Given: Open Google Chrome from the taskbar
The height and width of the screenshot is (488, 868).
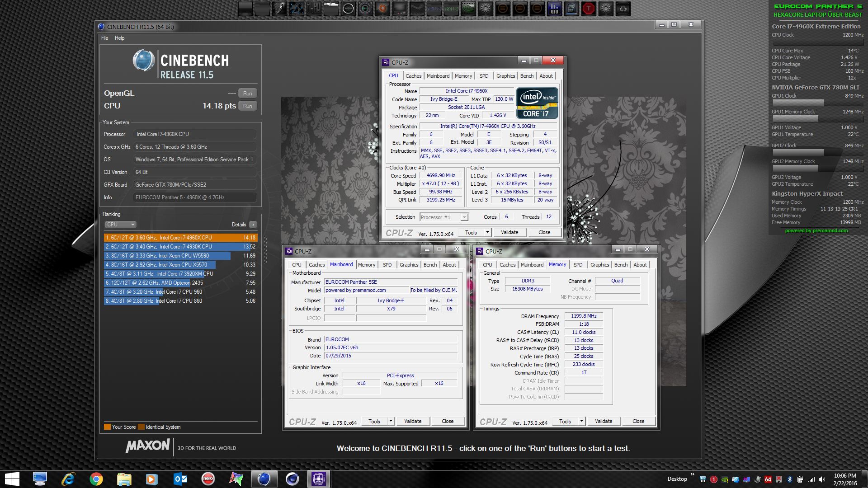Looking at the screenshot, I should point(96,479).
